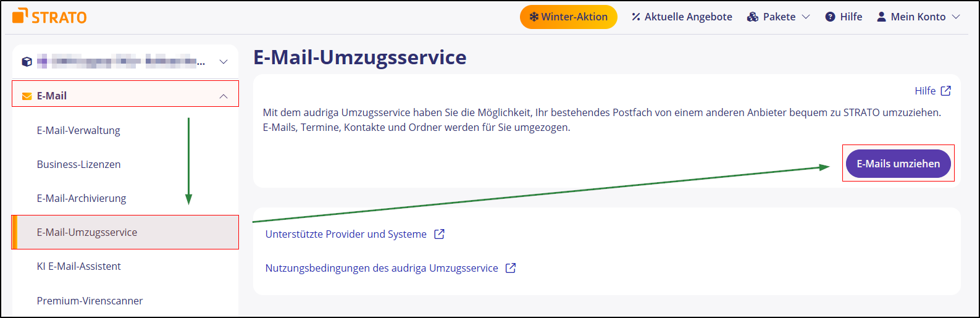
Task: Expand the Mein Konto chevron
Action: [956, 17]
